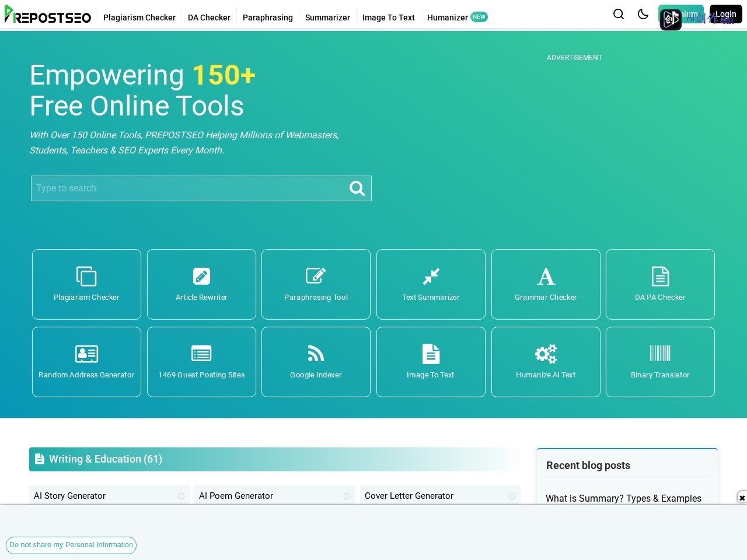The image size is (747, 560).
Task: Click the Login button
Action: click(726, 14)
